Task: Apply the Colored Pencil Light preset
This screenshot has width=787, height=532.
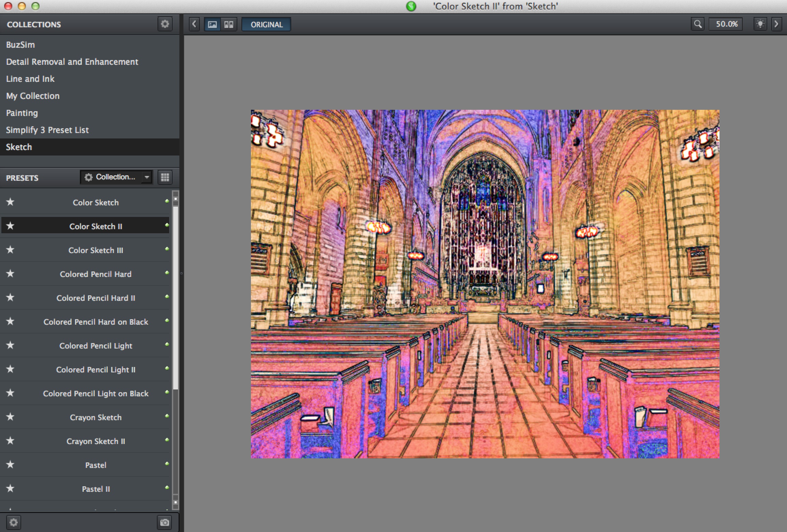Action: pyautogui.click(x=85, y=345)
